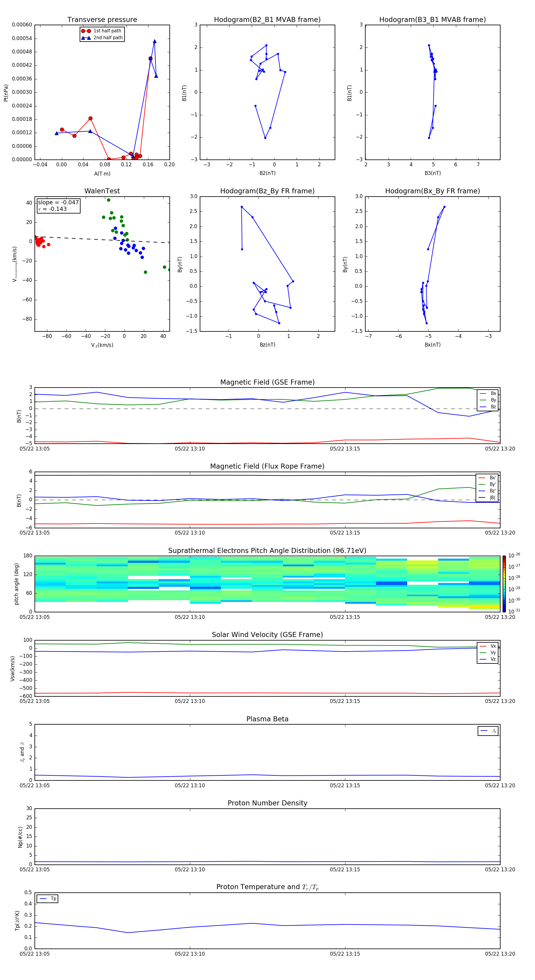Click the "Magnetic Field (GSE Frame)" title
The image size is (535, 980).
click(267, 382)
